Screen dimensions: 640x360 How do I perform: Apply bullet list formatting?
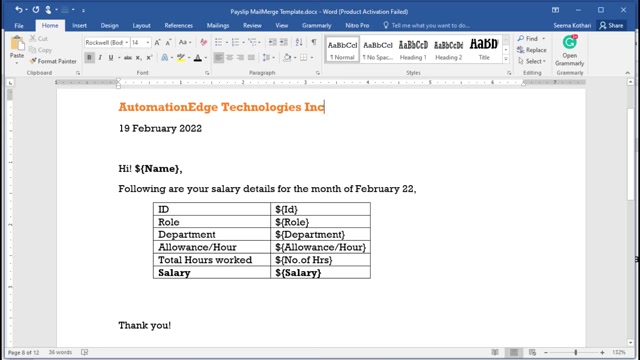coord(218,42)
